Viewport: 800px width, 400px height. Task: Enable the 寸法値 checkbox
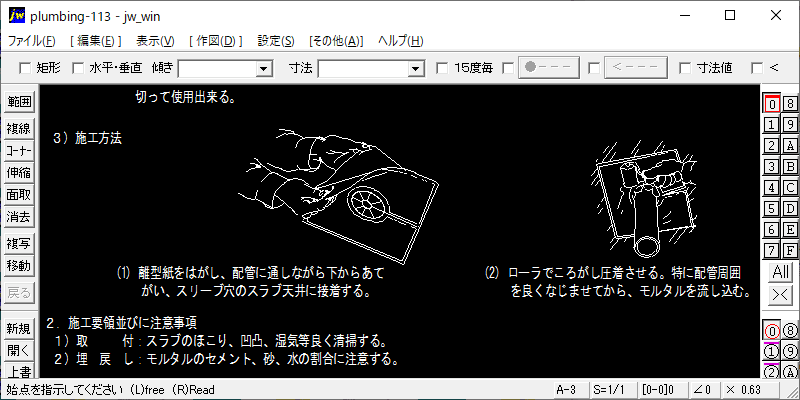point(685,68)
